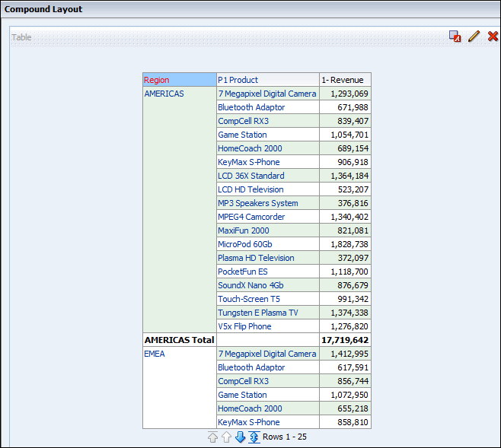
Task: Click Touch-Screen T5 product
Action: coord(249,299)
